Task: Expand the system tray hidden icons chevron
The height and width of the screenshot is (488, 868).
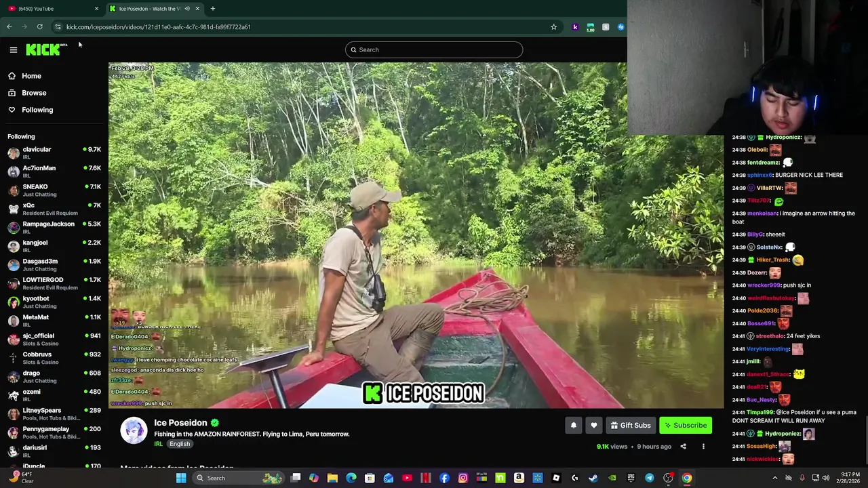Action: (775, 478)
